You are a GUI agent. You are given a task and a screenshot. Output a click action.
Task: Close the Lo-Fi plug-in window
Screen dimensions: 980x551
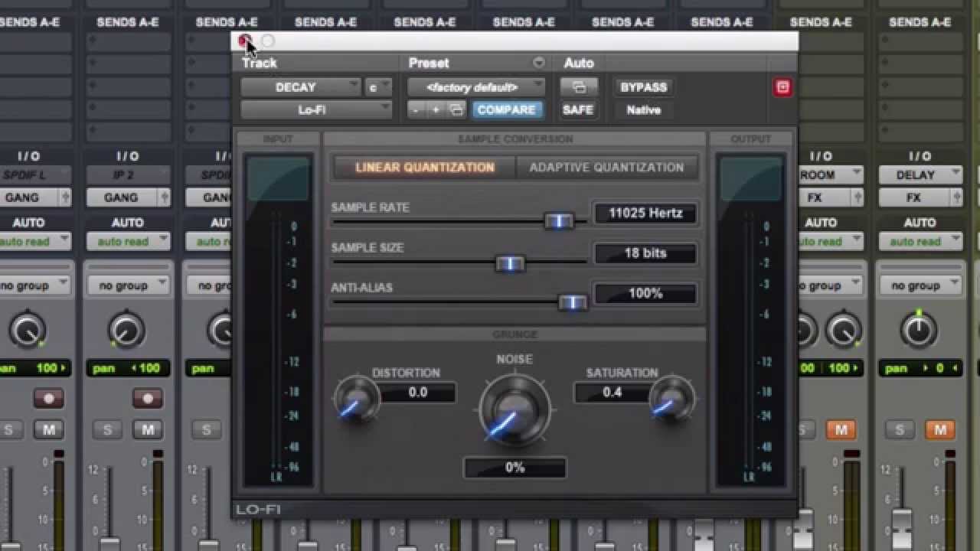coord(244,41)
